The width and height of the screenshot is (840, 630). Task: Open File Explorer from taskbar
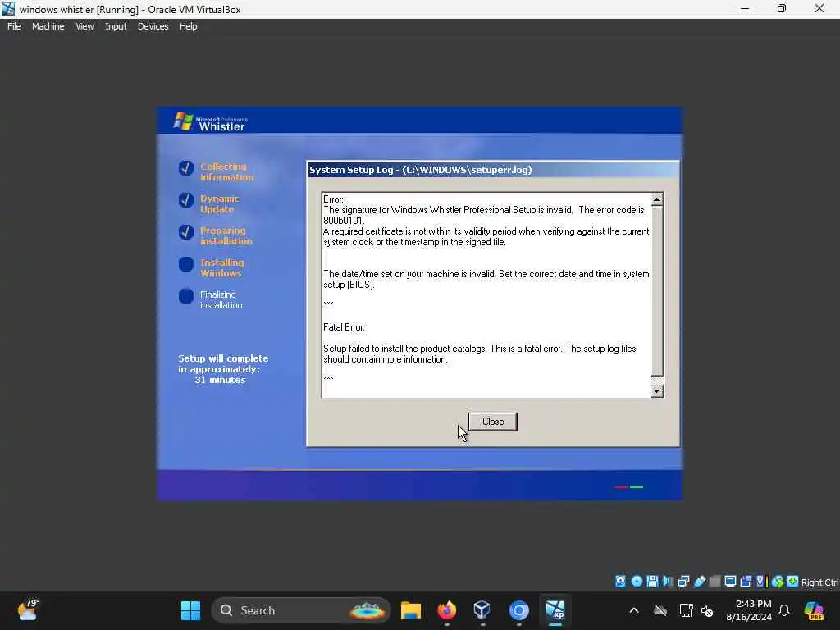411,610
